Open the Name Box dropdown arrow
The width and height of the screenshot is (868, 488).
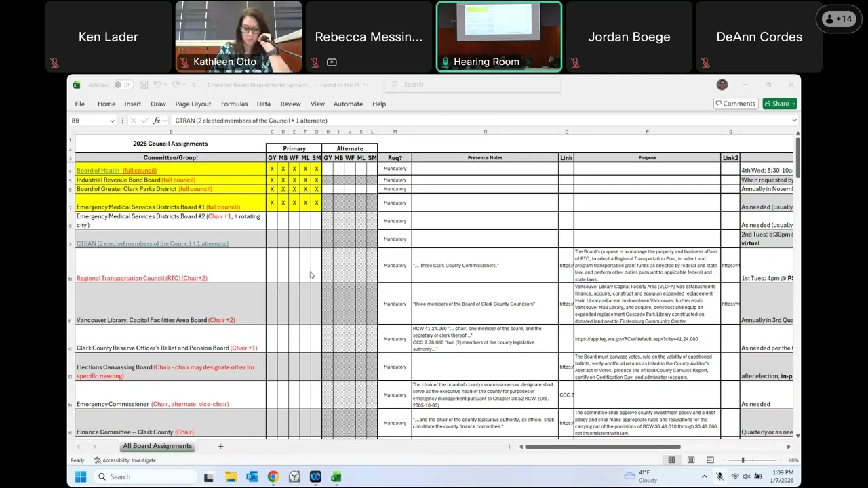pos(112,121)
